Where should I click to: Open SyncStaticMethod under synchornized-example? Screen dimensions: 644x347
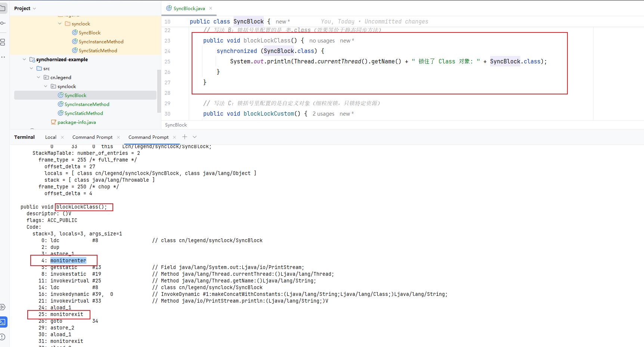tap(84, 113)
